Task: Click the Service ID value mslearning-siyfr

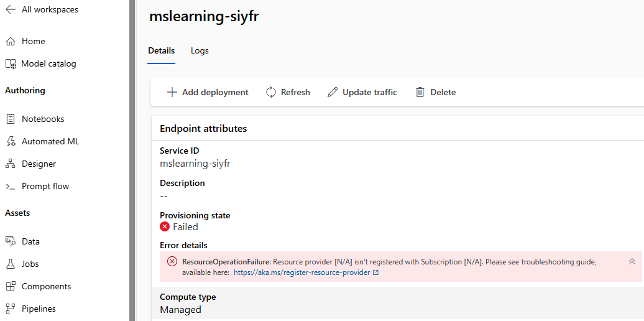Action: pos(195,164)
